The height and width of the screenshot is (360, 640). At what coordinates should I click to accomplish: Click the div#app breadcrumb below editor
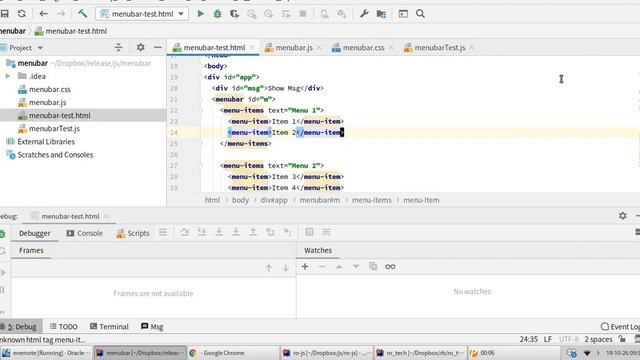(274, 200)
